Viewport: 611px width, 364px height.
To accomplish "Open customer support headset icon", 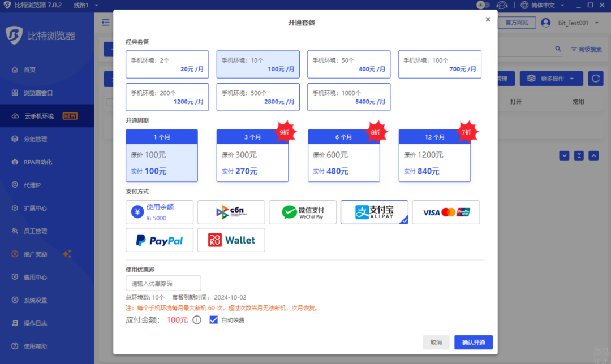I will 501,5.
